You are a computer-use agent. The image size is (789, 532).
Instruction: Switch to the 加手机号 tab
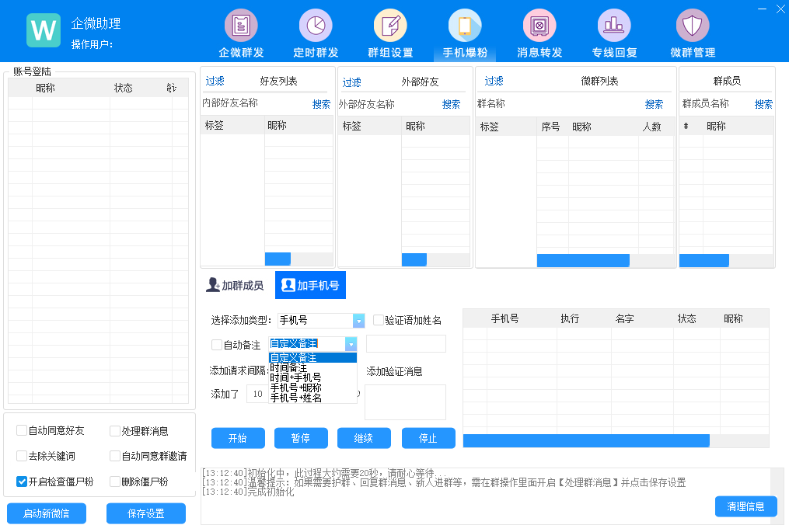(310, 286)
